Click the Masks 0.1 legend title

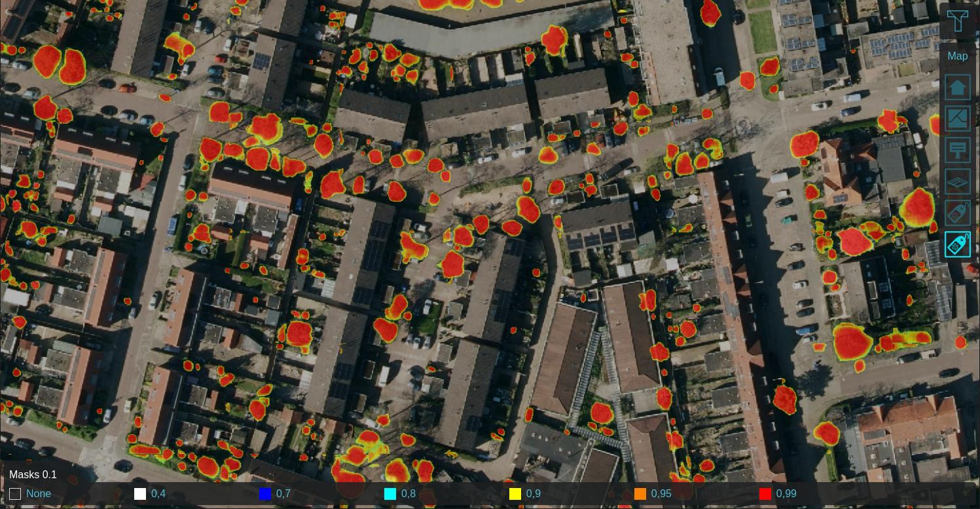(x=33, y=475)
